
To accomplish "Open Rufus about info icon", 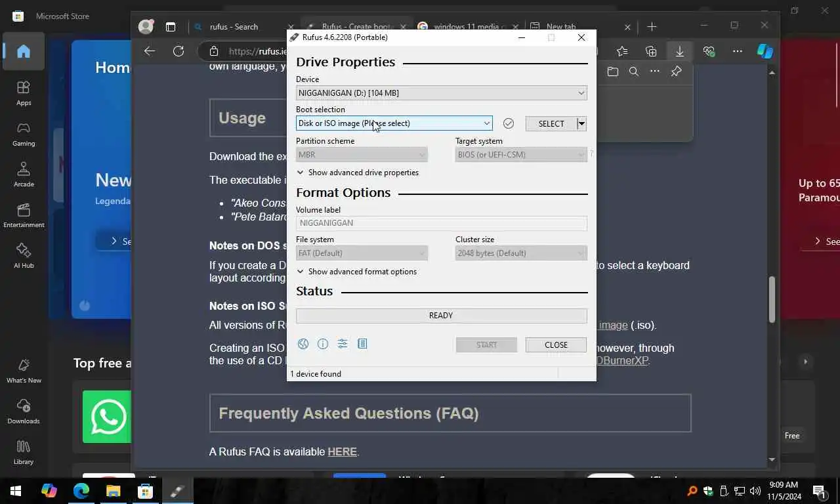I will click(323, 344).
